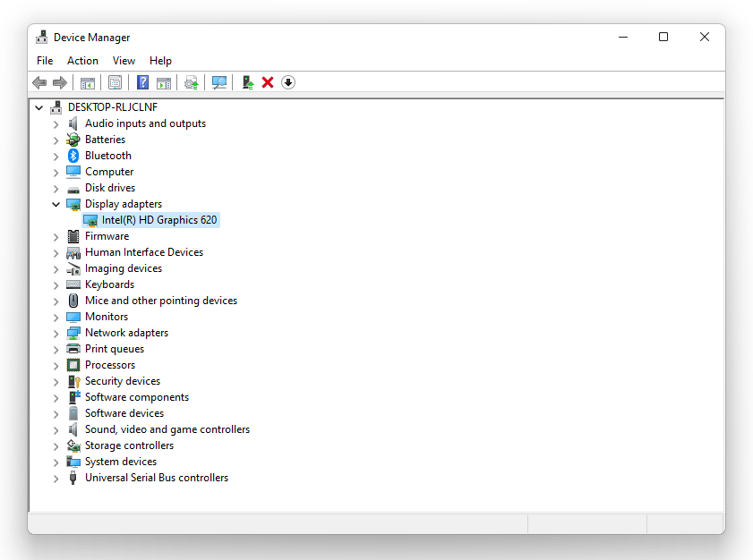Disable device via the down-arrow icon
Image resolution: width=753 pixels, height=560 pixels.
click(288, 82)
